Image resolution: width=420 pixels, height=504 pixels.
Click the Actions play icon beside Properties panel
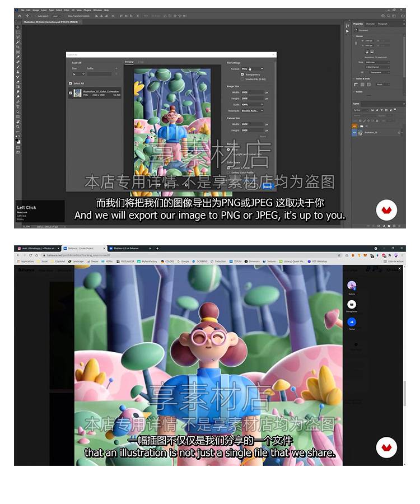[347, 31]
